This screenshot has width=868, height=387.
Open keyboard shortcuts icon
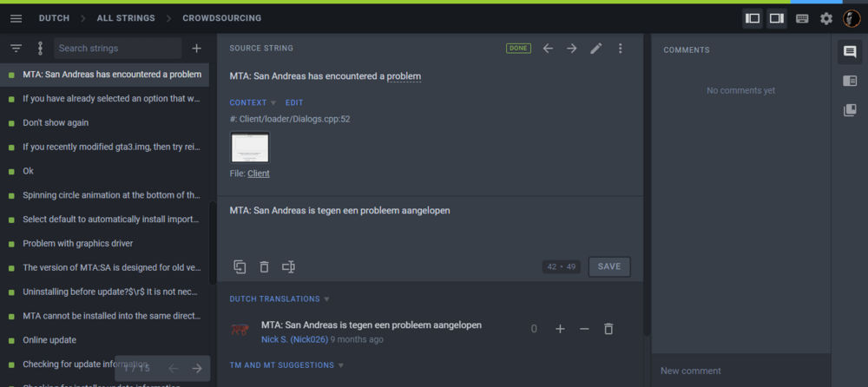[802, 18]
